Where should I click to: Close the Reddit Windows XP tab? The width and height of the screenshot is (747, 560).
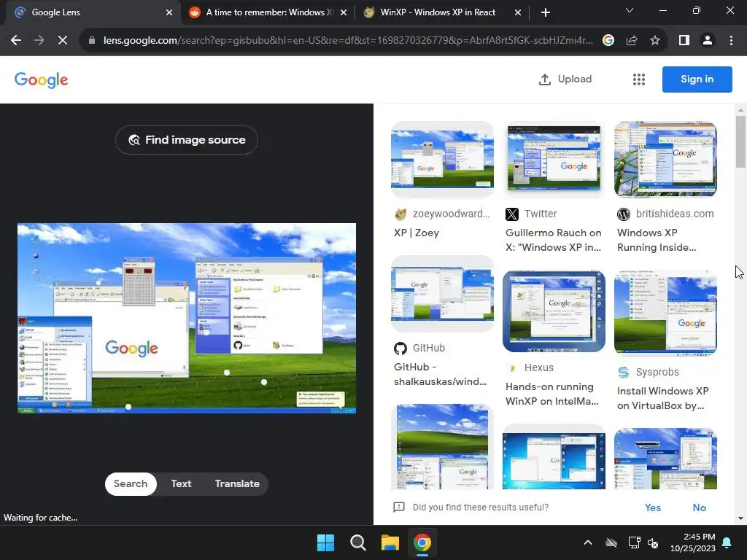(x=344, y=12)
